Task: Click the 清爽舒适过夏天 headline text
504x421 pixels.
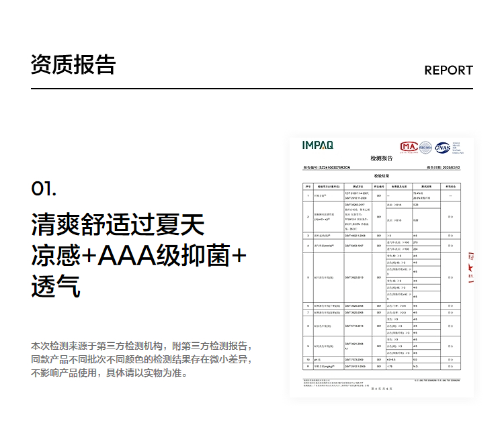Action: [118, 224]
